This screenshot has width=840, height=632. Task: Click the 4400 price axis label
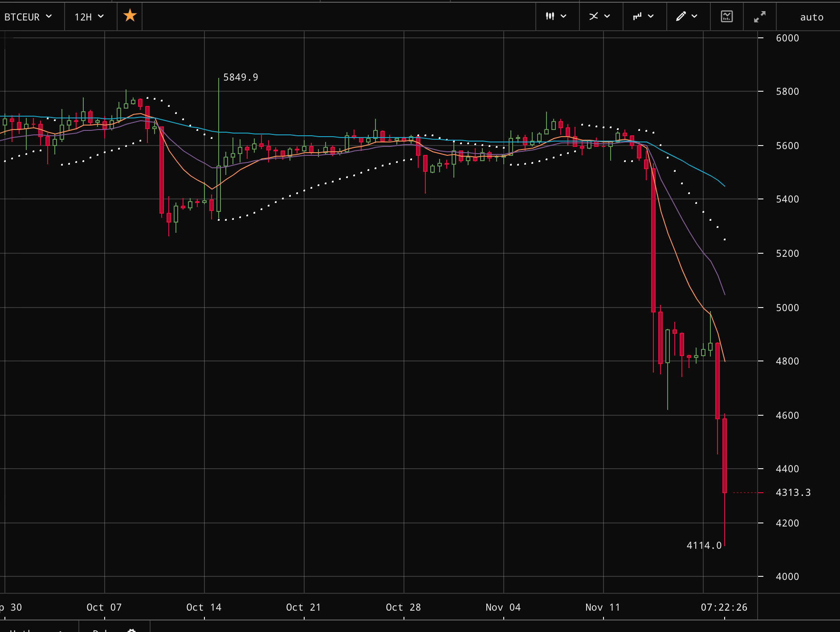point(787,469)
